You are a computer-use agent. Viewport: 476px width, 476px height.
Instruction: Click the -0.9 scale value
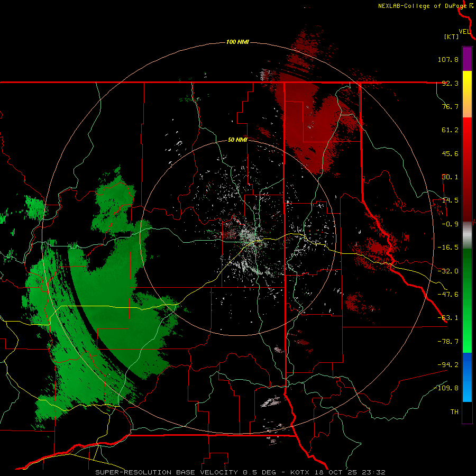(450, 224)
